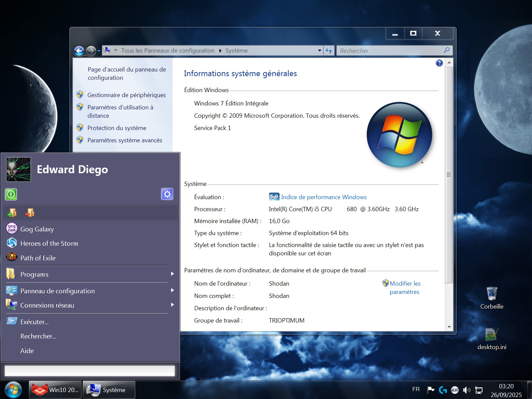The height and width of the screenshot is (399, 532).
Task: Open the volume speaker icon in the tray
Action: pos(466,389)
